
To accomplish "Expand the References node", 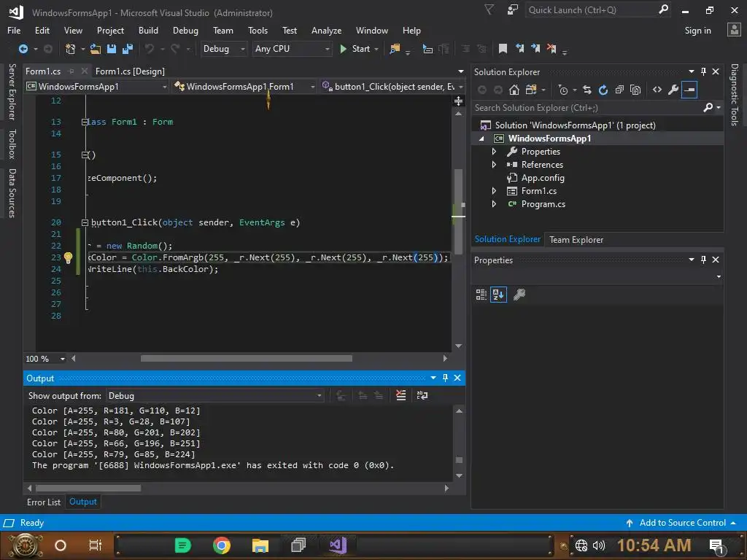I will click(494, 165).
